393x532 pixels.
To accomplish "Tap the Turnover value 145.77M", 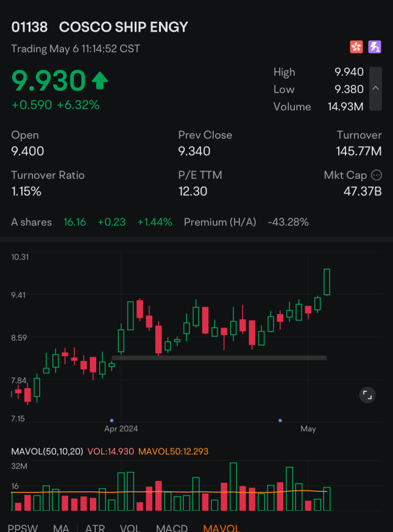I will click(359, 151).
